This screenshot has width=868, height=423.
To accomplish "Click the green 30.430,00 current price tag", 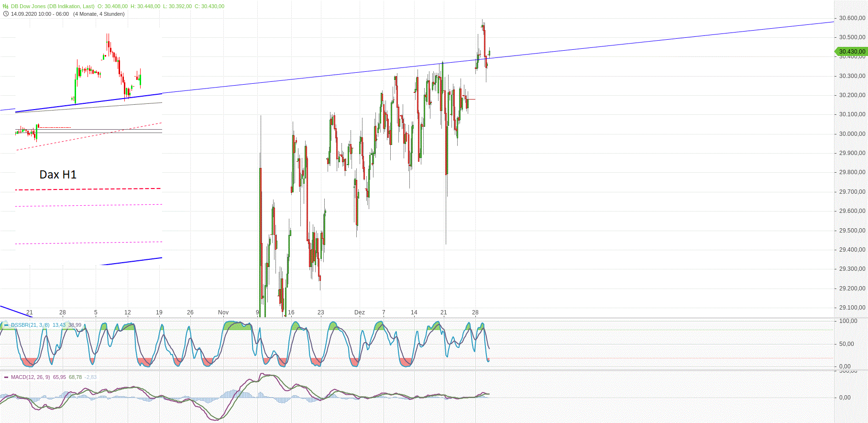I will [x=851, y=51].
